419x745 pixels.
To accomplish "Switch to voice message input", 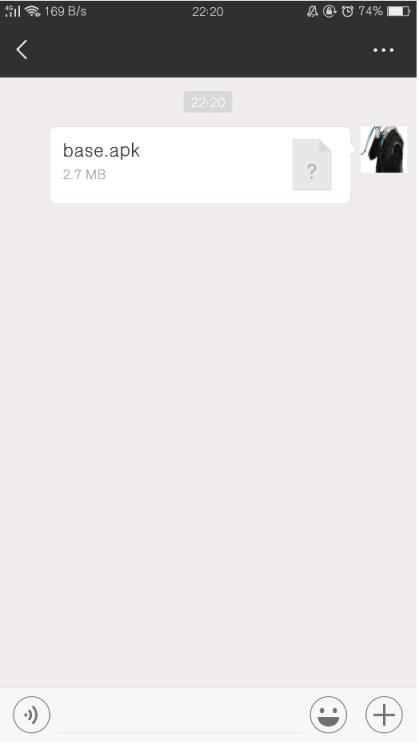I will click(x=31, y=715).
